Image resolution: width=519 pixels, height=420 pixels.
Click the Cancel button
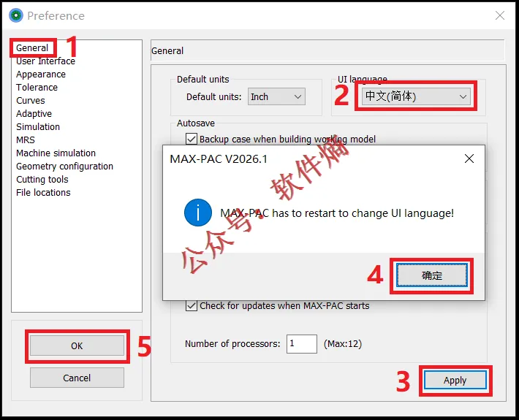pos(77,378)
